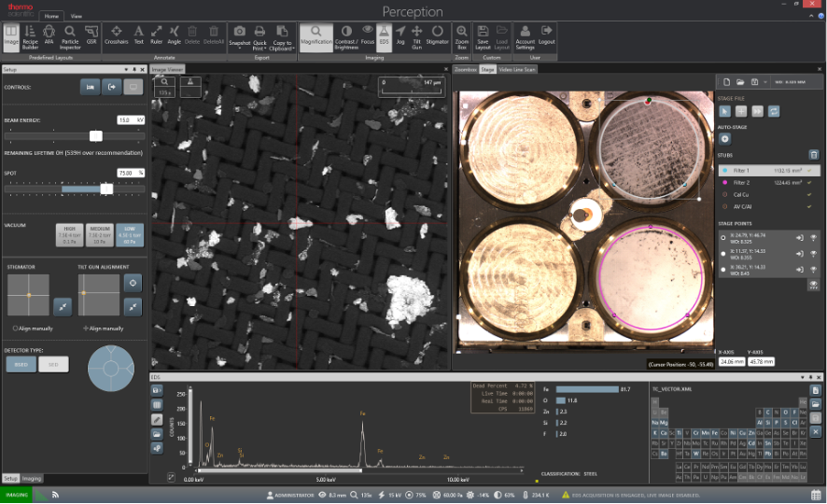Click the Y-AXIS position field
This screenshot has width=827, height=504.
761,361
